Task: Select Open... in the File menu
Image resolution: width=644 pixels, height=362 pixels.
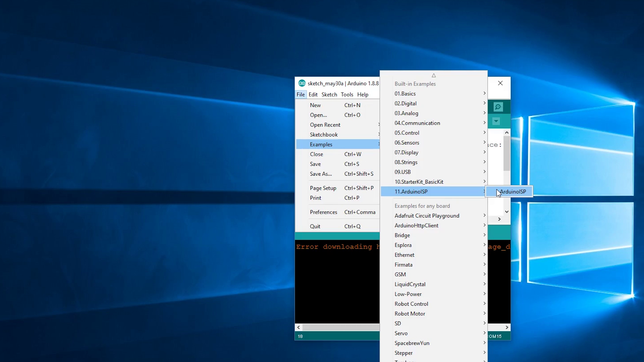Action: point(338,115)
